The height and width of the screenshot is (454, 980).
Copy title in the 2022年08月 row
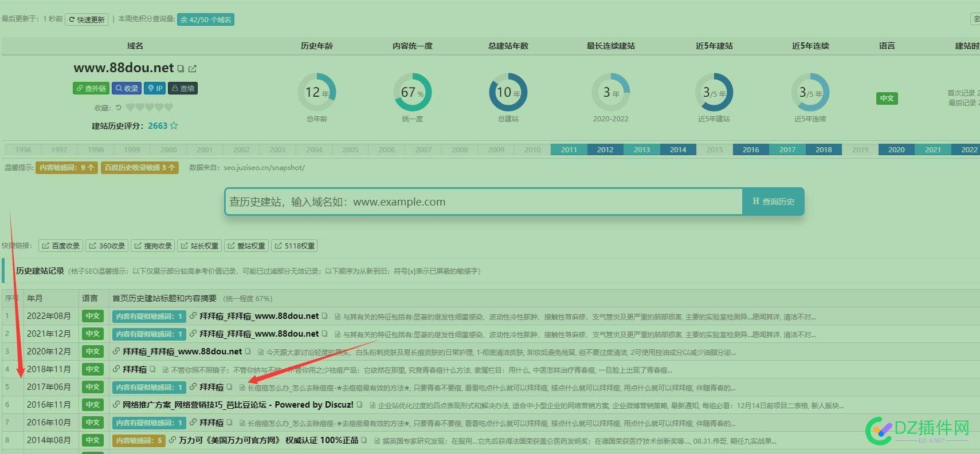pyautogui.click(x=324, y=316)
